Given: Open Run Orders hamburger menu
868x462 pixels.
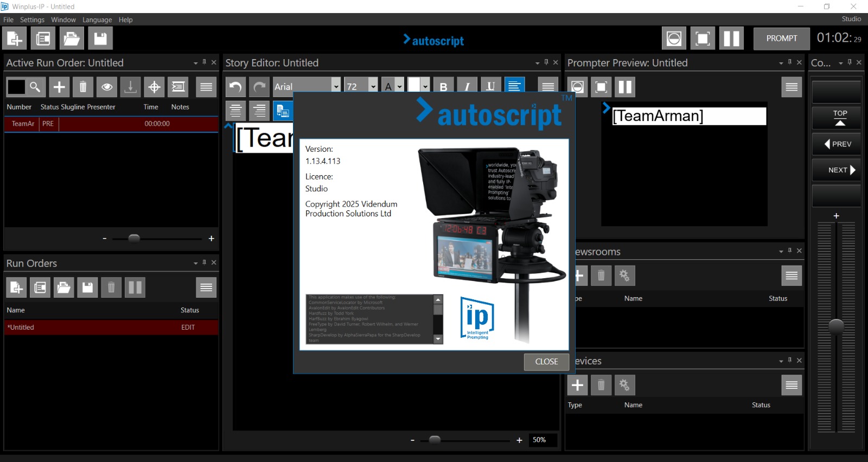Looking at the screenshot, I should point(206,287).
